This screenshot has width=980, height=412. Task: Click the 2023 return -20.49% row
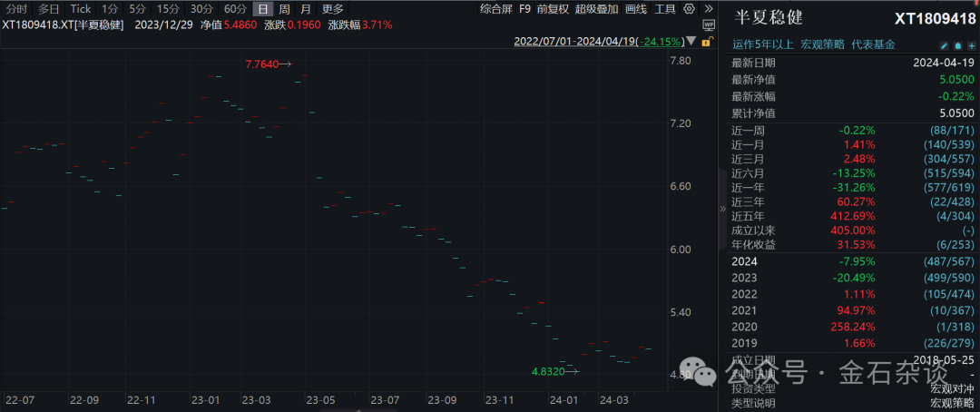(x=852, y=278)
